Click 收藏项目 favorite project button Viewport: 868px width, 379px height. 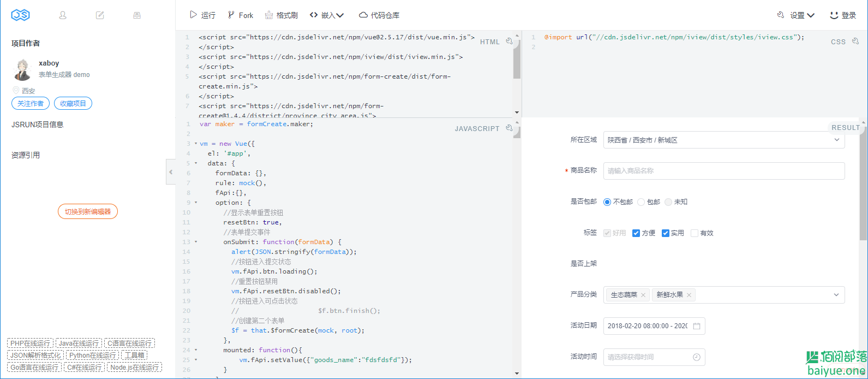tap(73, 103)
